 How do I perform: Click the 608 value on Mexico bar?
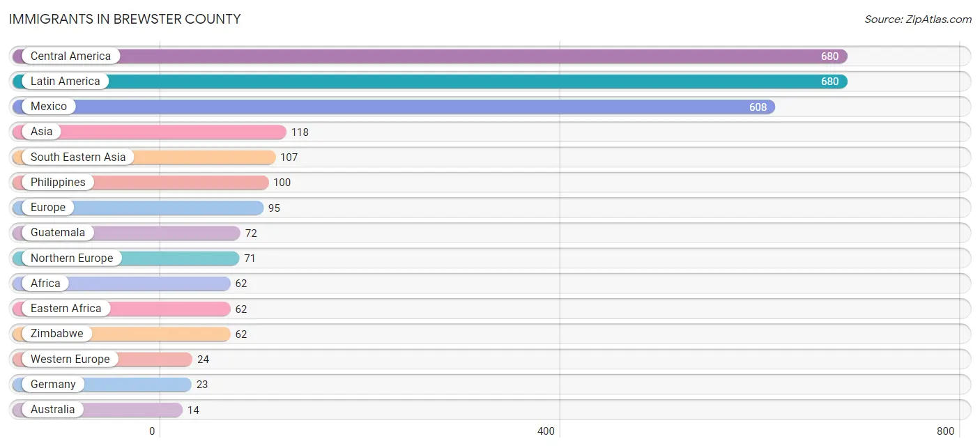[758, 107]
